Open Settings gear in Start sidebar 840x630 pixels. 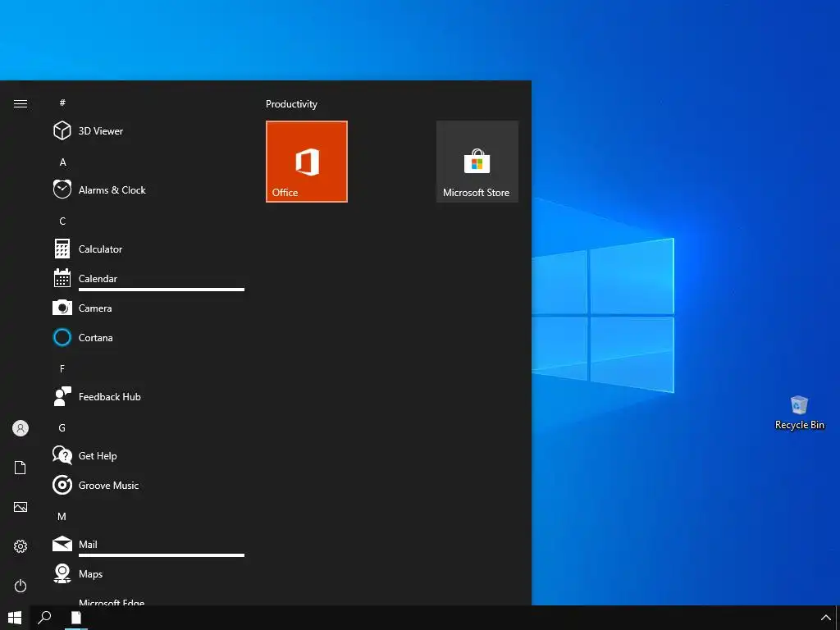21,546
